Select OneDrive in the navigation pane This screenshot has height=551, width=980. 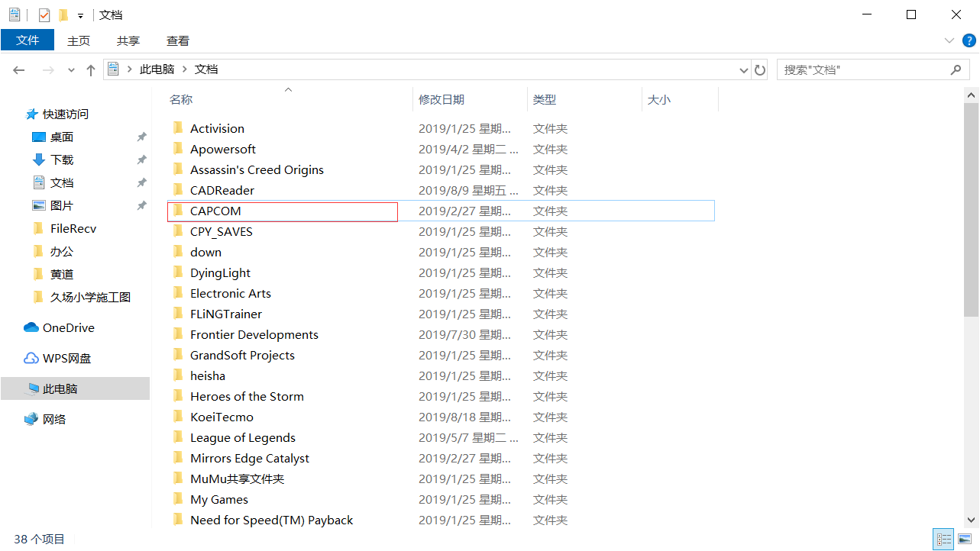click(69, 327)
